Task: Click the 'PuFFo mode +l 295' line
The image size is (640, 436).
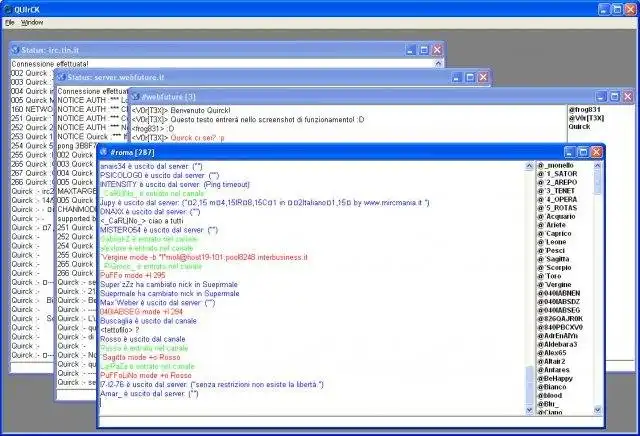Action: click(x=133, y=276)
